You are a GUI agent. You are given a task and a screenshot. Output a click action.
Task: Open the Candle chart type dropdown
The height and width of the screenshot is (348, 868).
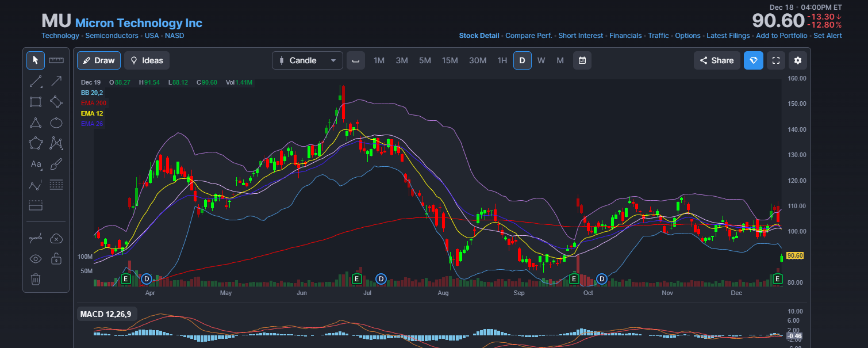click(308, 60)
